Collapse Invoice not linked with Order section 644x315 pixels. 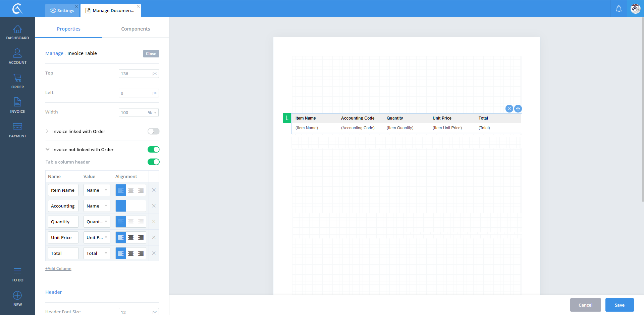click(x=48, y=149)
